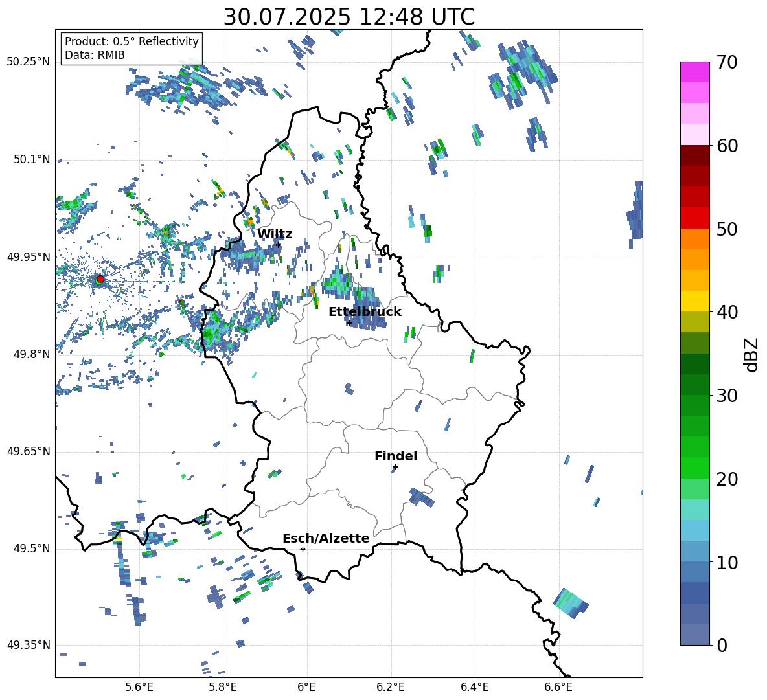Viewport: 767px width, 700px height.
Task: Click the 50.25°N latitude label
Action: point(28,62)
